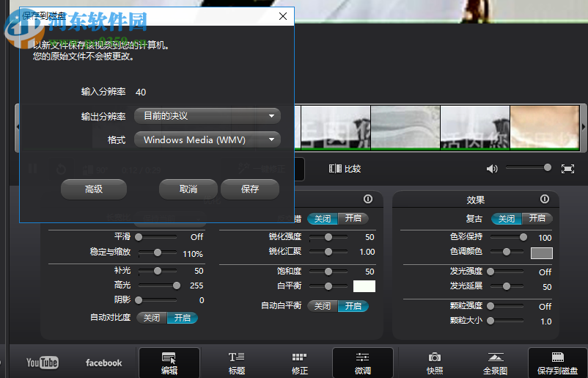The height and width of the screenshot is (378, 588).
Task: Open the 微调 fine-tune panel
Action: [x=363, y=363]
